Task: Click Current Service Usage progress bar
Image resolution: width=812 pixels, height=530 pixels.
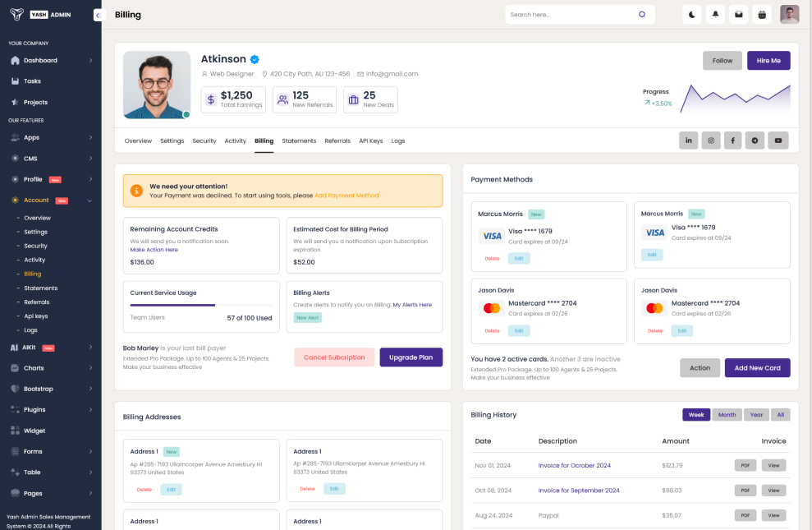Action: (x=201, y=305)
